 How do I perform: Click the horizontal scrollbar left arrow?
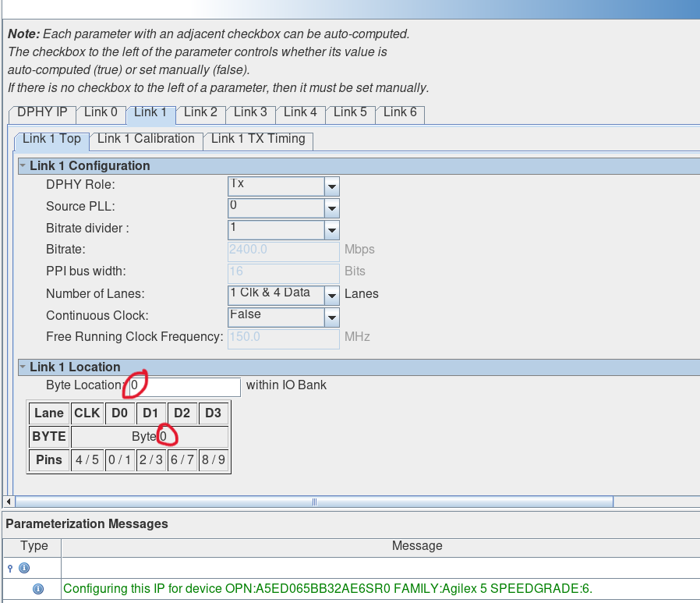pos(9,502)
